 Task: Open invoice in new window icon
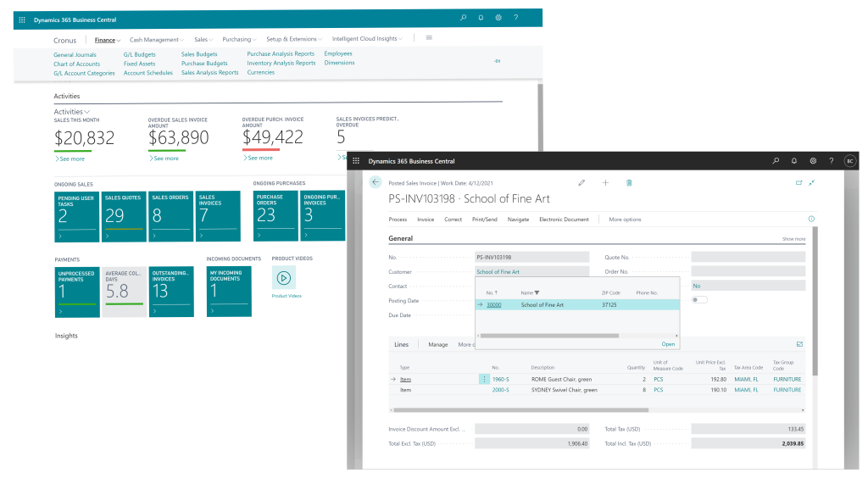(798, 182)
